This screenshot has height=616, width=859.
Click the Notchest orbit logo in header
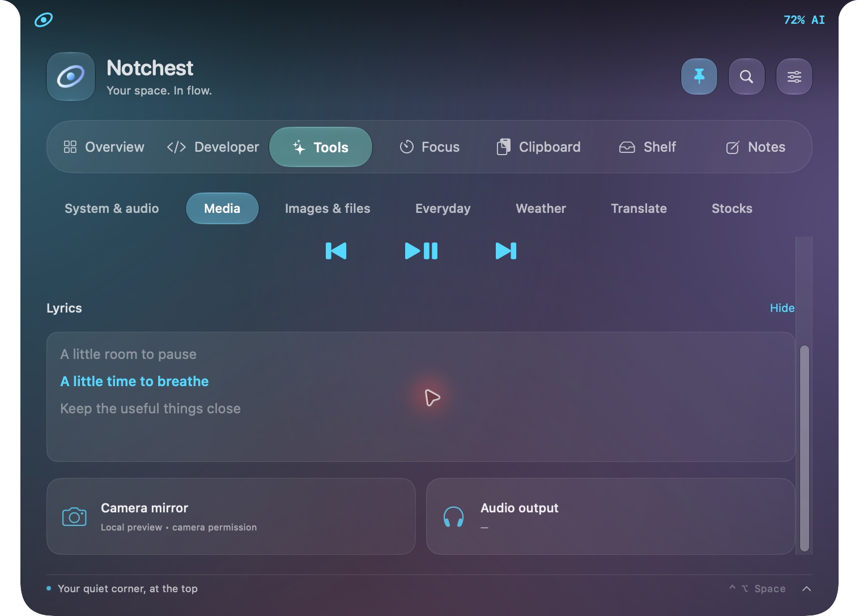click(x=71, y=76)
